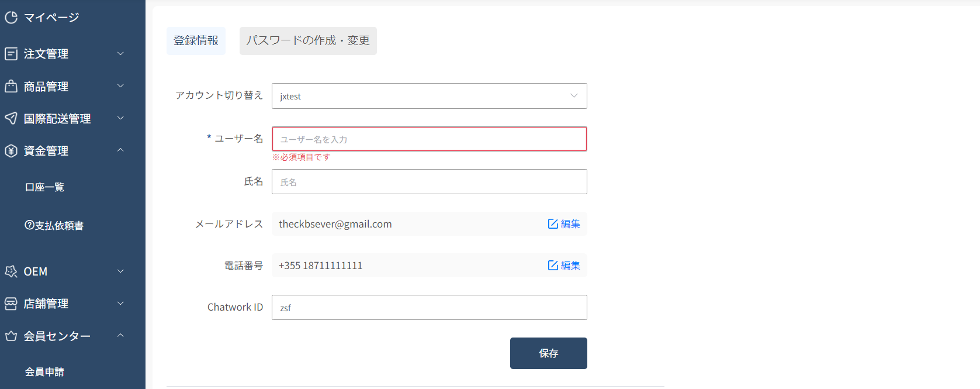The height and width of the screenshot is (389, 980).
Task: Click the 編集 link beside the phone number
Action: (x=570, y=266)
